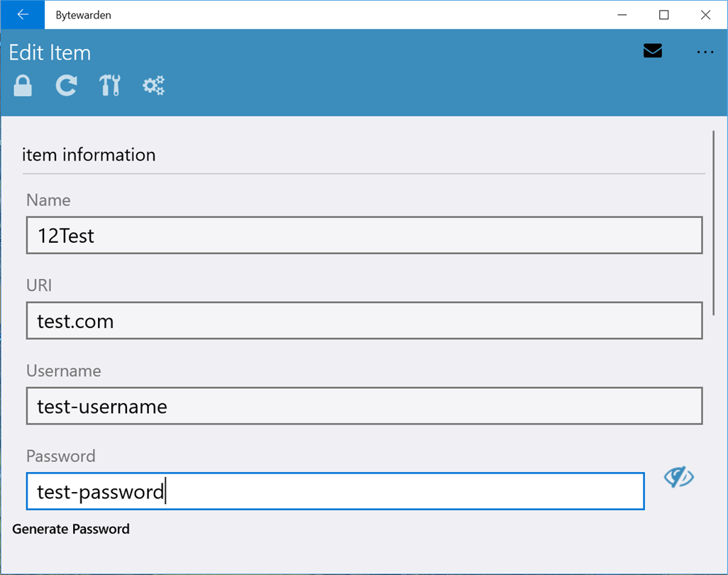Screen dimensions: 728x575
Task: Open settings via the gears icon
Action: [x=153, y=87]
